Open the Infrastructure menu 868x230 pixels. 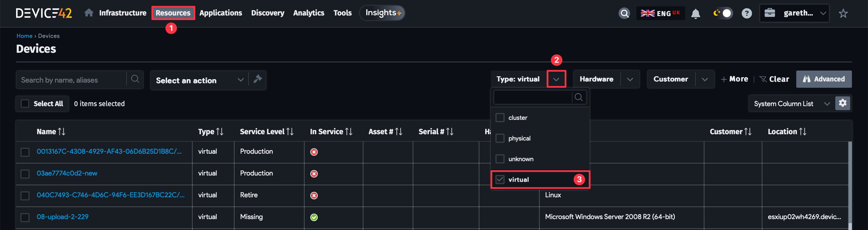(123, 13)
